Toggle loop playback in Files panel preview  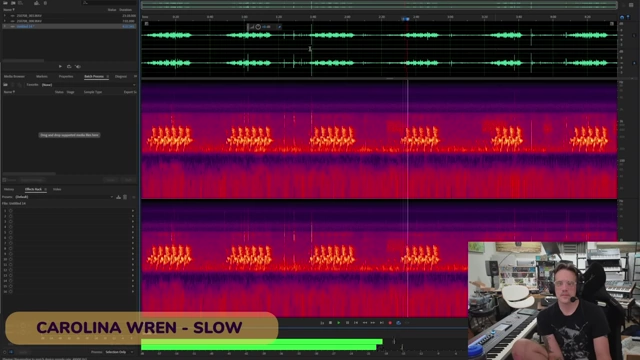tap(69, 66)
